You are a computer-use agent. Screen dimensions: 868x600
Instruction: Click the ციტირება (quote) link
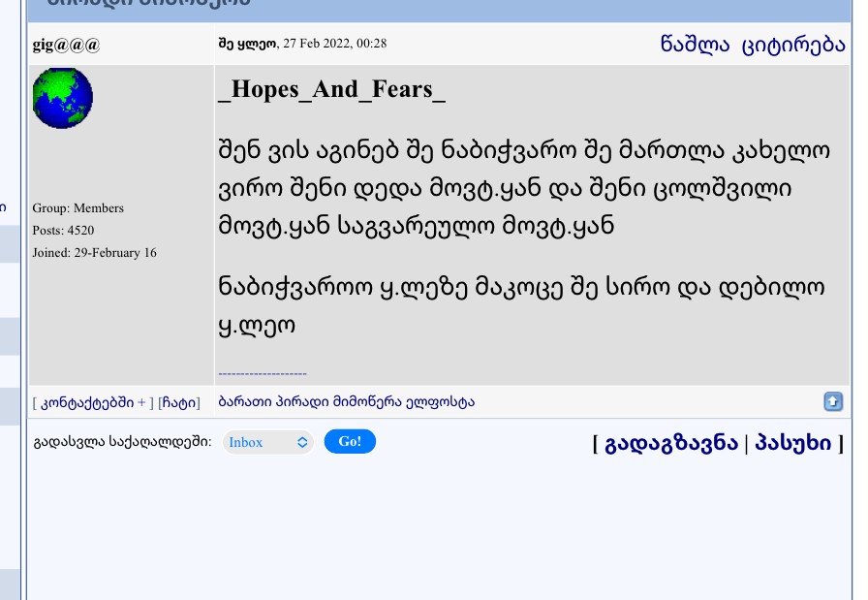coord(793,45)
